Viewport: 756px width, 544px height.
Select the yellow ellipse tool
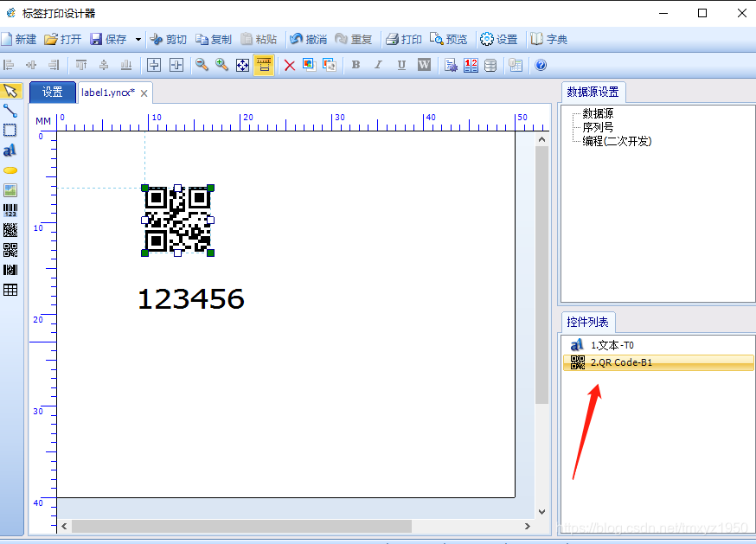tap(10, 170)
